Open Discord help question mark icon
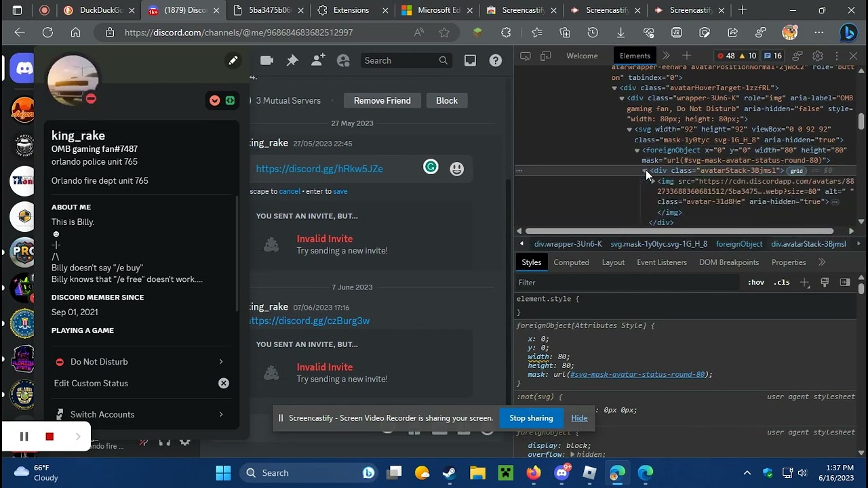The height and width of the screenshot is (488, 868). pyautogui.click(x=496, y=60)
